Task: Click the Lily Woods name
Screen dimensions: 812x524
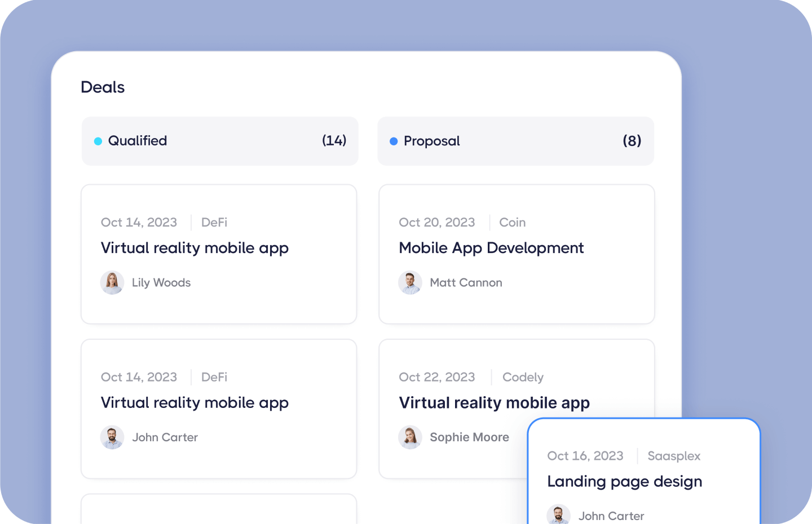Action: click(161, 283)
